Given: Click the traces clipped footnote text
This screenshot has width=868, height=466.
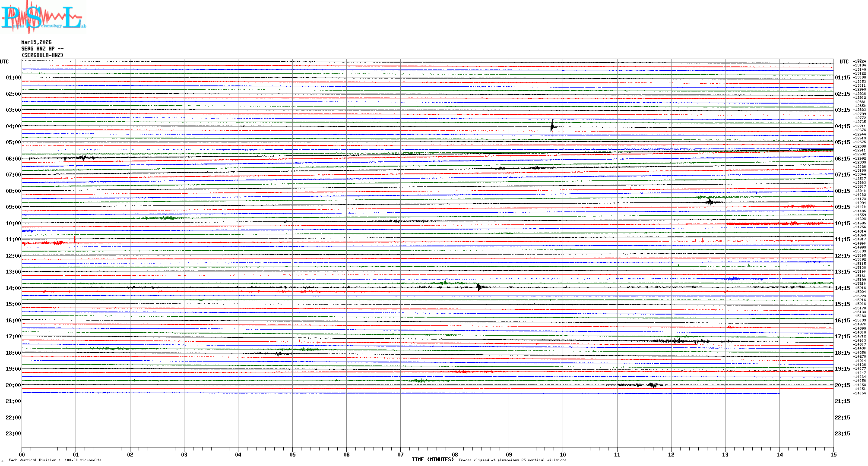Looking at the screenshot, I should pos(512,460).
